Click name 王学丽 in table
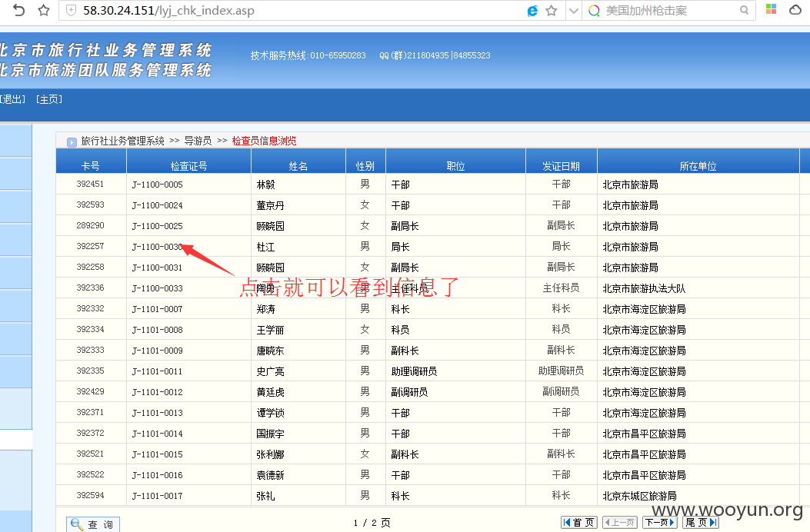Screen dimensions: 810x532 click(271, 330)
